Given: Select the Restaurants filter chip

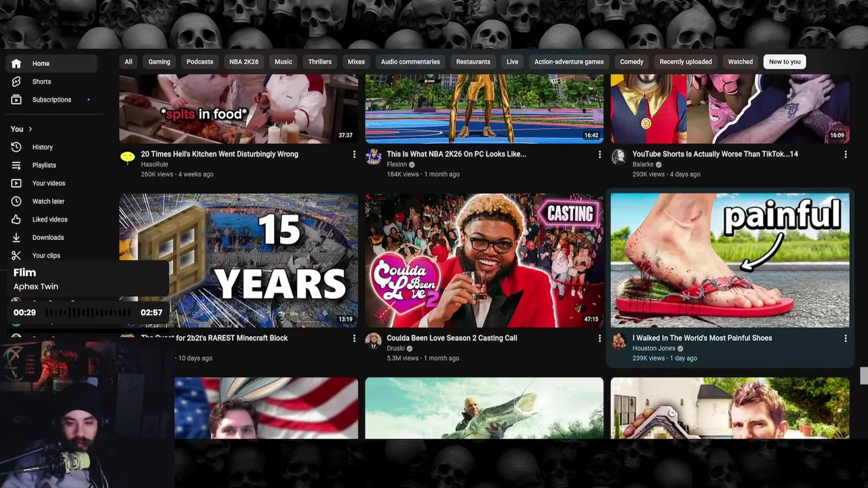Looking at the screenshot, I should coord(473,62).
